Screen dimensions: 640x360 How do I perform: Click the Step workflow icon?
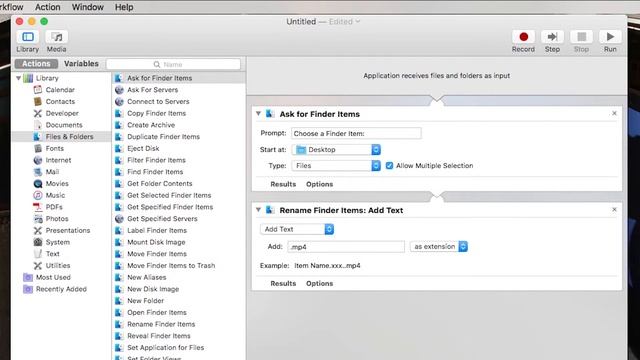coord(552,37)
